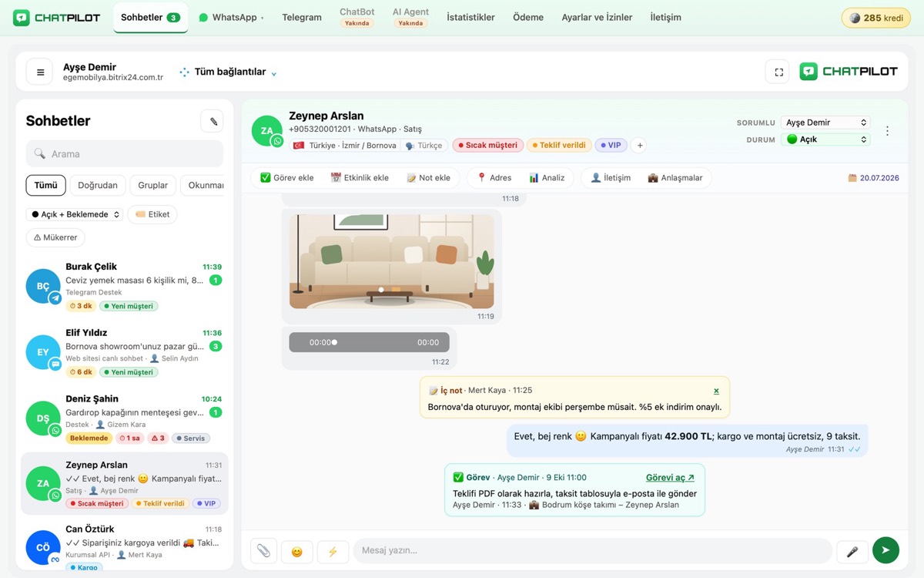Click the ChatPilot logo at top-right
924x578 pixels.
tap(849, 72)
